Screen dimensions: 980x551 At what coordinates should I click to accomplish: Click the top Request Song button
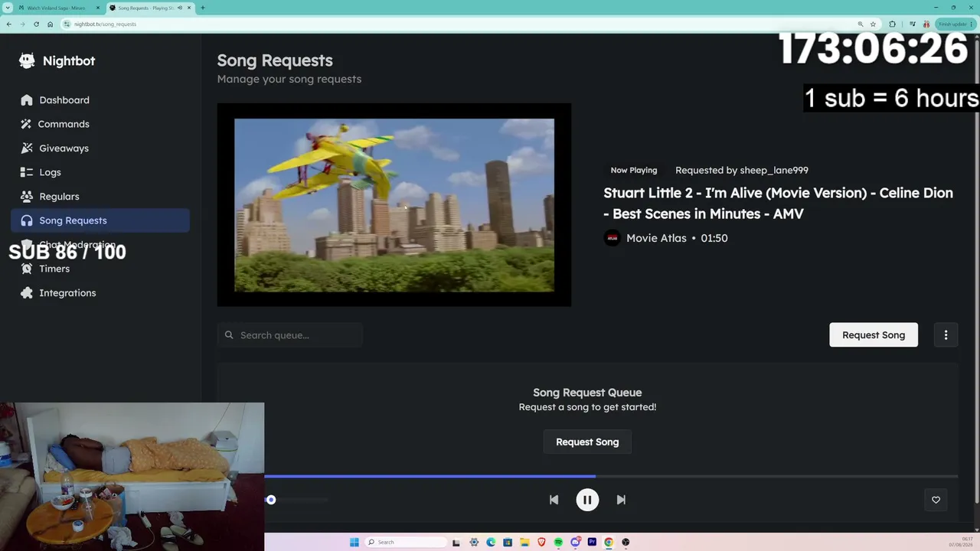tap(874, 334)
